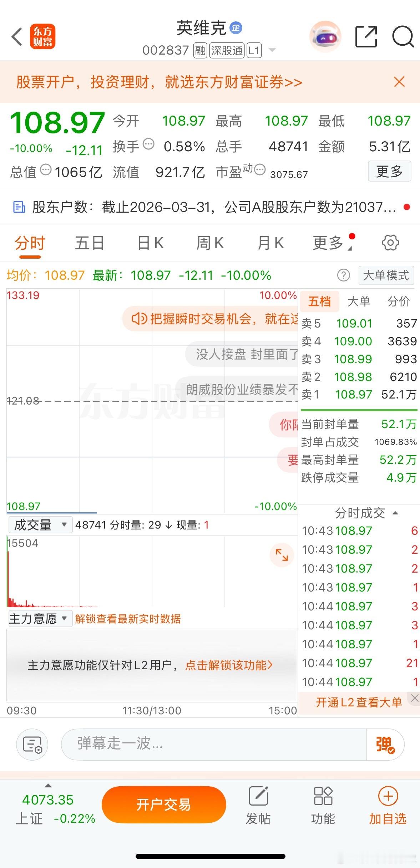Open the 股票开户 东方财富证券 promo link
This screenshot has width=420, height=868.
coord(159,82)
